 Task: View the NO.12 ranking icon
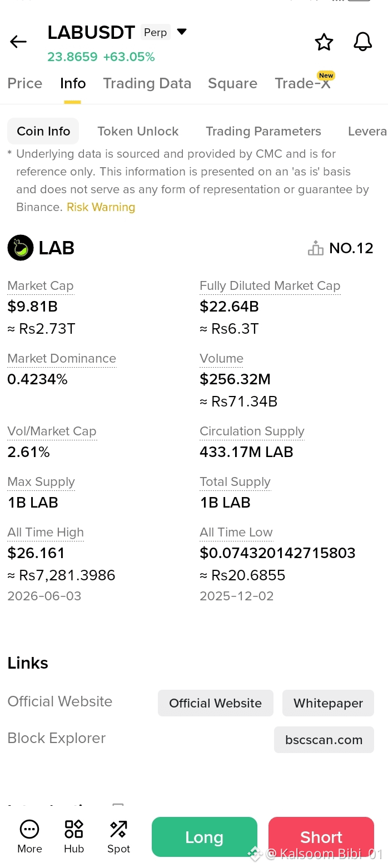click(x=316, y=248)
